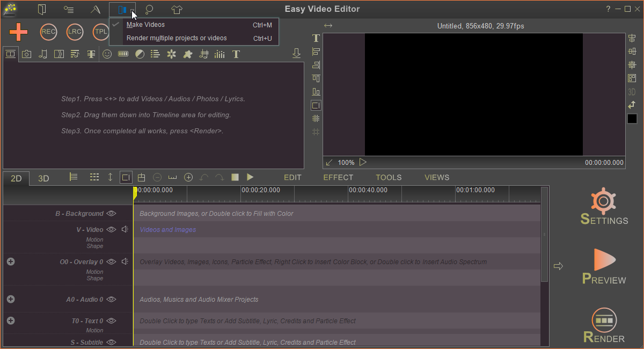Select Render multiple projects or videos
This screenshot has height=349, width=644.
pos(194,38)
